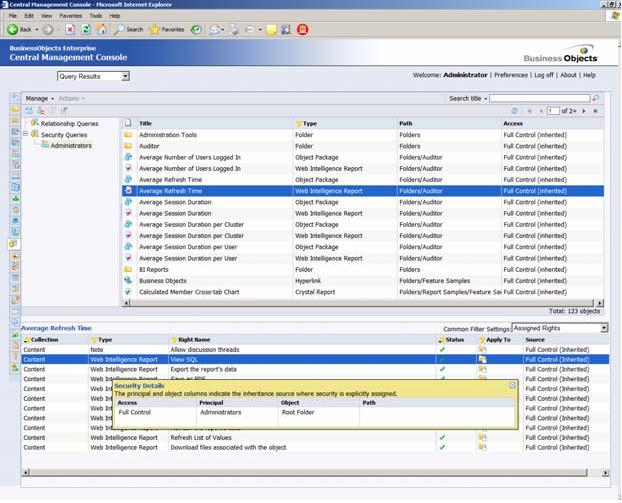
Task: Go to the previous page
Action: click(x=541, y=111)
